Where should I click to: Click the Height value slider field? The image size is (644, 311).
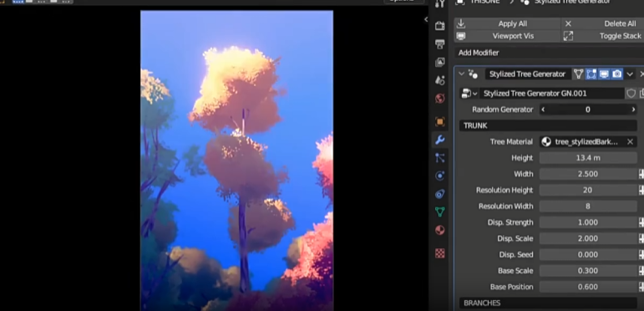coord(588,158)
